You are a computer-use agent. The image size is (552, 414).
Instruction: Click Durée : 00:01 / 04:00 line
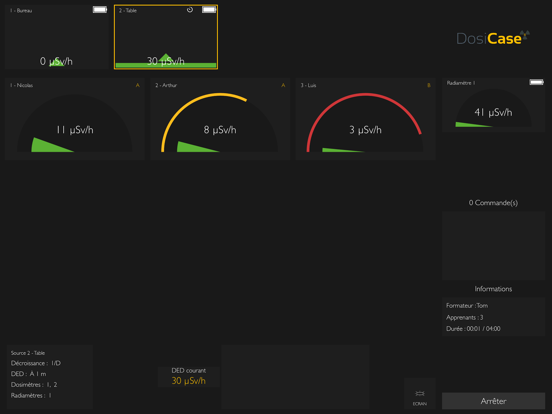click(x=473, y=328)
